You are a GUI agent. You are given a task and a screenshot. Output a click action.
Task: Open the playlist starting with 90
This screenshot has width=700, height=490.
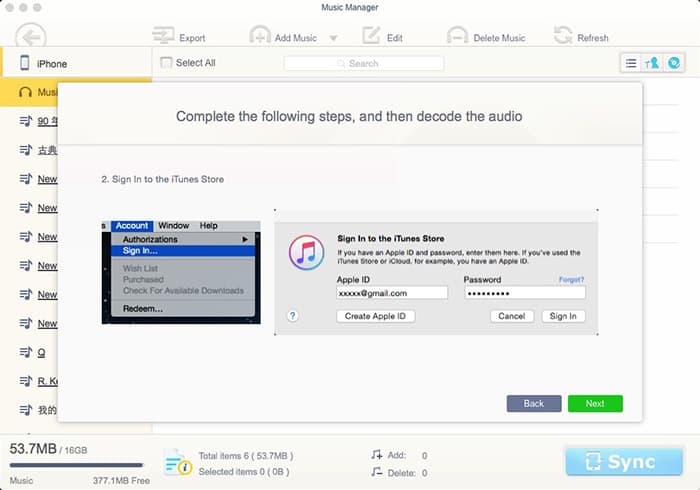(x=38, y=121)
